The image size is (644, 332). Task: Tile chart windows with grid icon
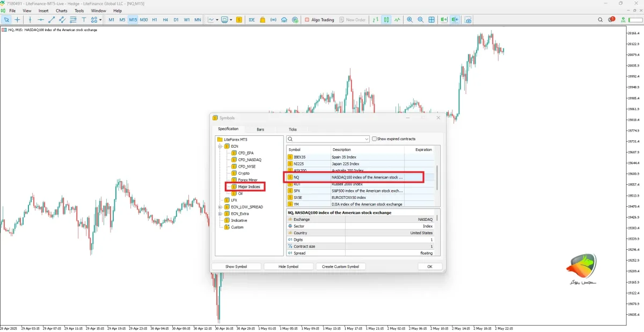coord(431,20)
